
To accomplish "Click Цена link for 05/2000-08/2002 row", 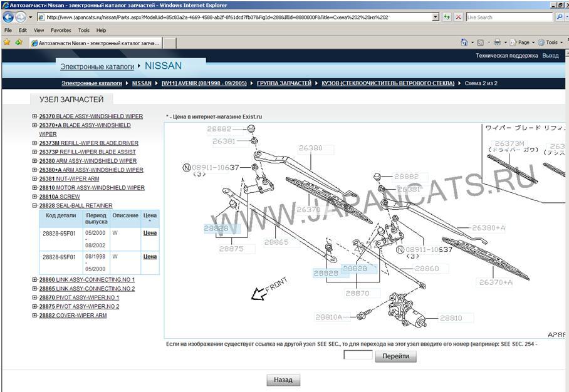I will pos(150,233).
